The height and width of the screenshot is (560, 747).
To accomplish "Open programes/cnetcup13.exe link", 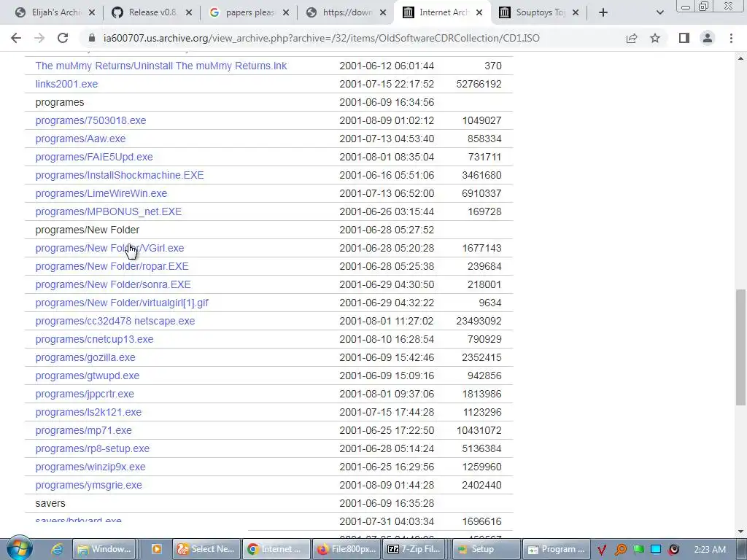I will (x=94, y=339).
